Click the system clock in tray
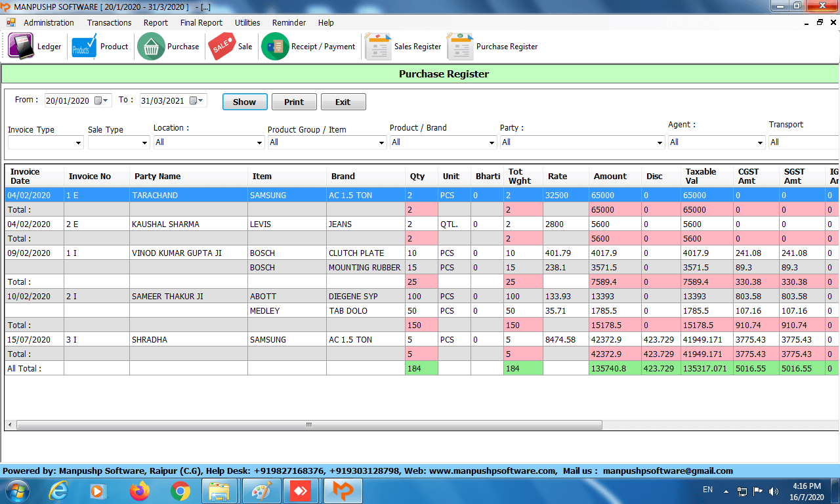840x504 pixels. click(x=807, y=492)
